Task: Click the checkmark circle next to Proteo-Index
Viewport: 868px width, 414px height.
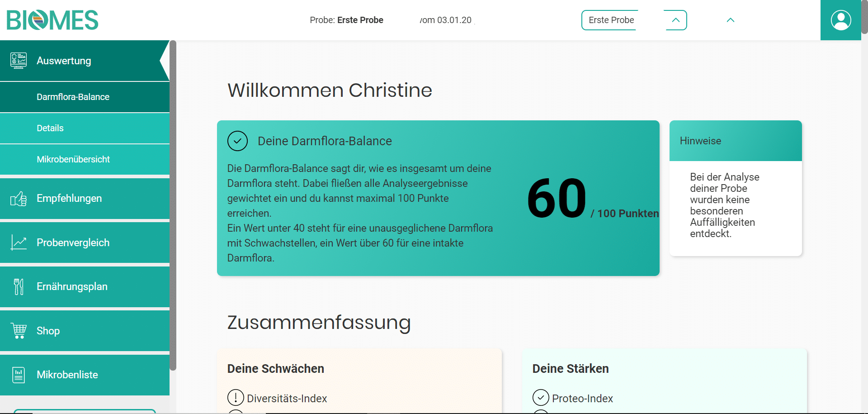Action: 541,398
